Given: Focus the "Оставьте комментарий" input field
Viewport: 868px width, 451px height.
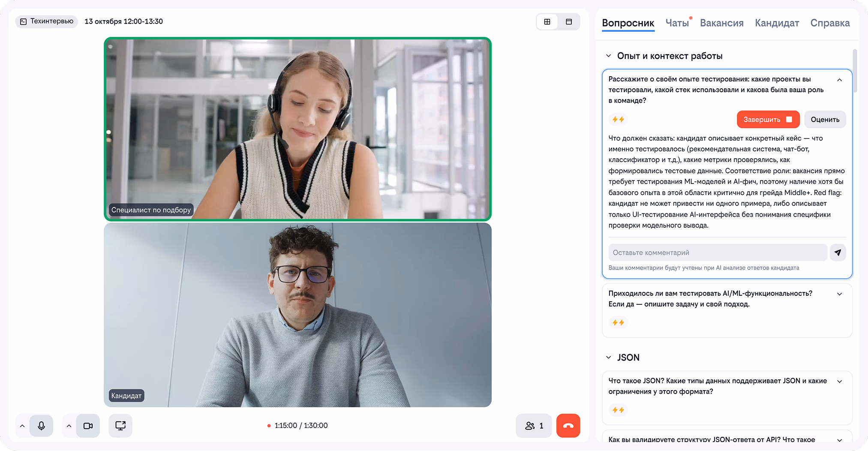Looking at the screenshot, I should [x=718, y=253].
